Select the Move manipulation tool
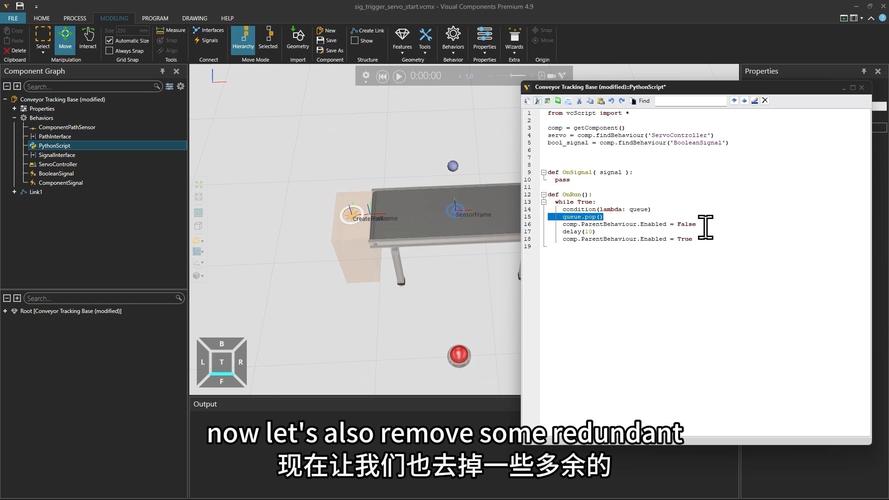The image size is (889, 500). (65, 39)
